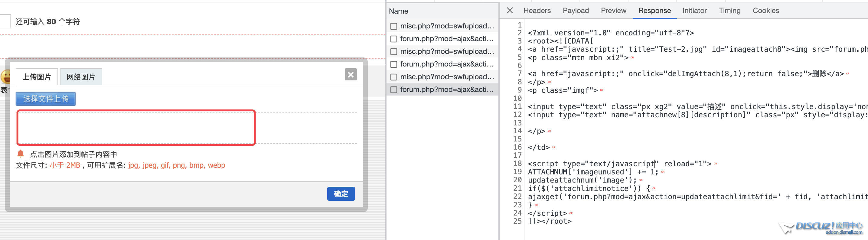Click 选择文件上传 button
868x240 pixels.
pyautogui.click(x=45, y=99)
